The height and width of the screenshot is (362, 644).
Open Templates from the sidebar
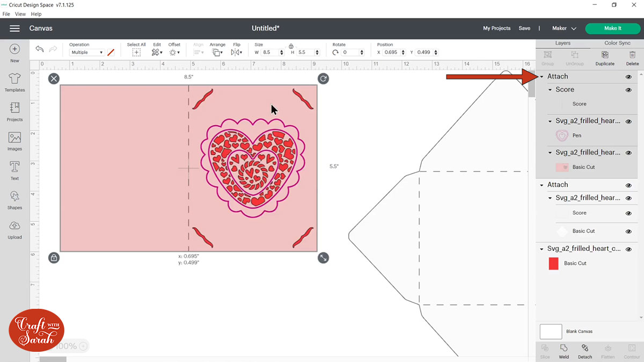click(x=14, y=82)
